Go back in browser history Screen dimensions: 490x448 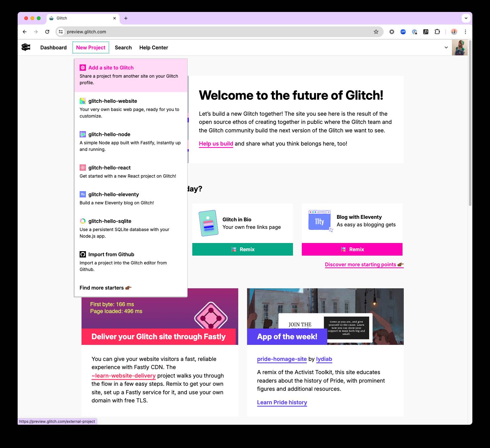pyautogui.click(x=25, y=32)
